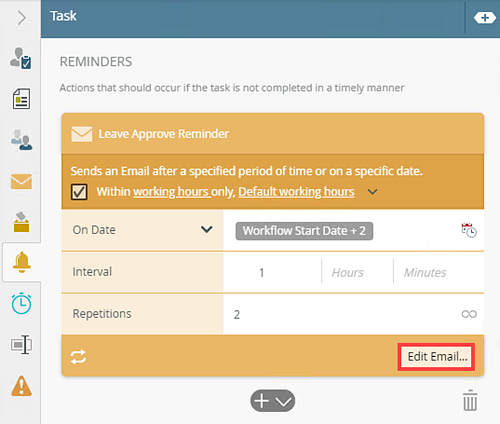Image resolution: width=500 pixels, height=424 pixels.
Task: Open the deadline clock icon in sidebar
Action: pyautogui.click(x=21, y=303)
